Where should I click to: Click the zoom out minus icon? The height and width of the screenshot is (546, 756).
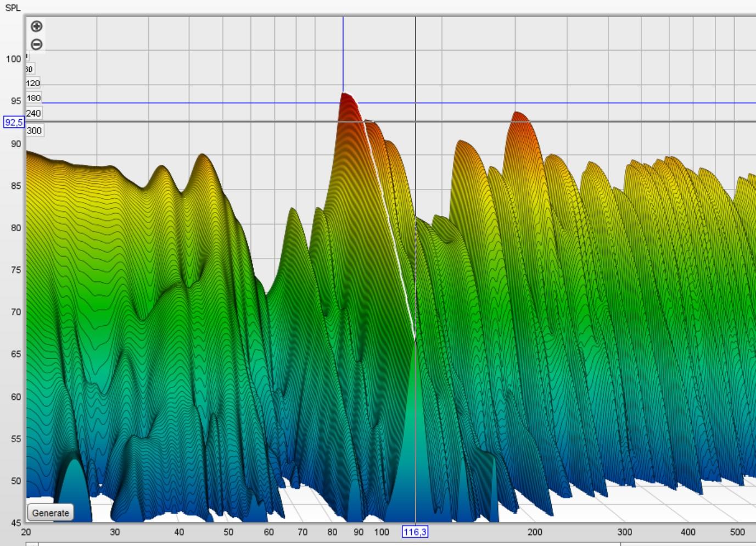point(36,44)
